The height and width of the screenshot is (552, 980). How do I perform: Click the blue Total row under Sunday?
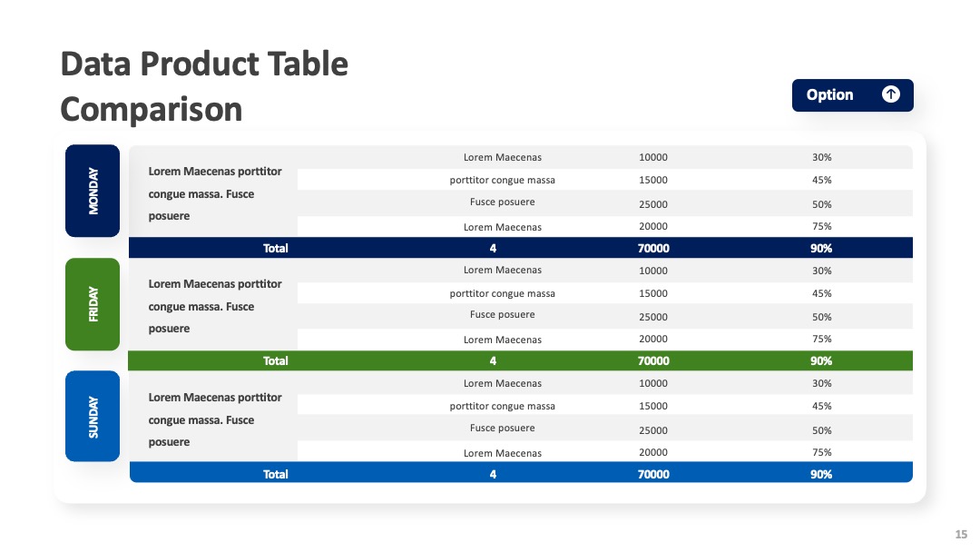click(x=521, y=473)
